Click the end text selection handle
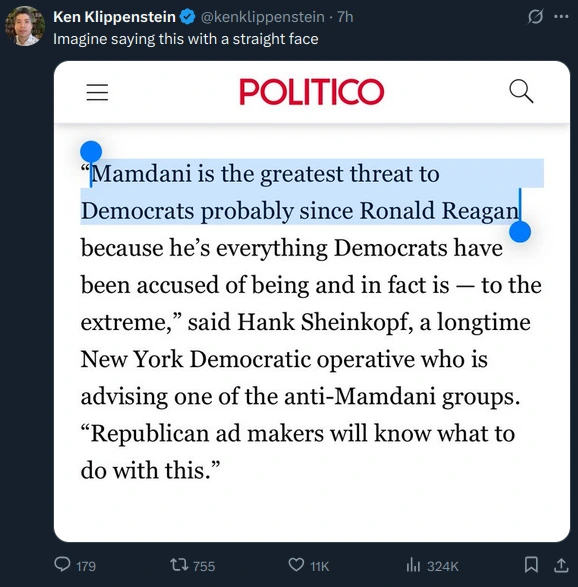Screen dimensions: 578x587 pyautogui.click(x=520, y=232)
